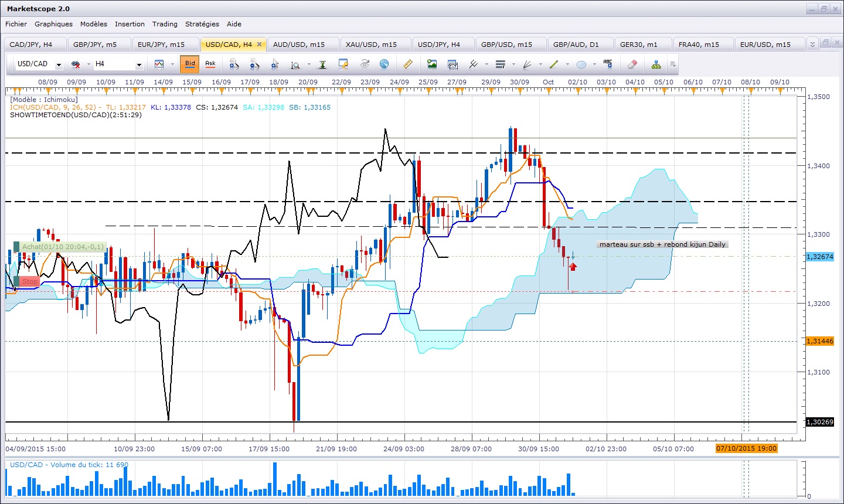The height and width of the screenshot is (504, 844).
Task: Toggle the Bid price button
Action: tap(190, 64)
